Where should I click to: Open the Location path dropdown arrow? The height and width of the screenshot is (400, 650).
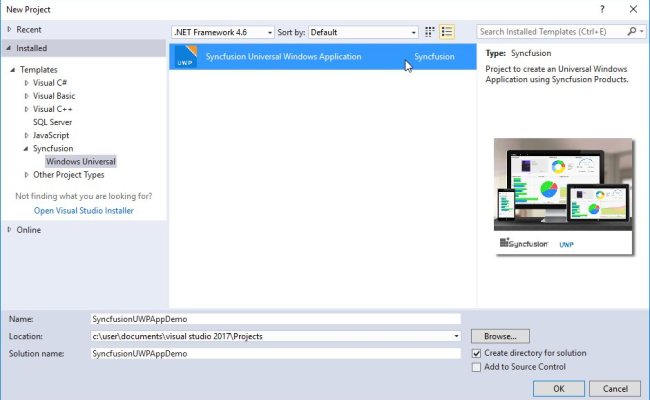[456, 336]
